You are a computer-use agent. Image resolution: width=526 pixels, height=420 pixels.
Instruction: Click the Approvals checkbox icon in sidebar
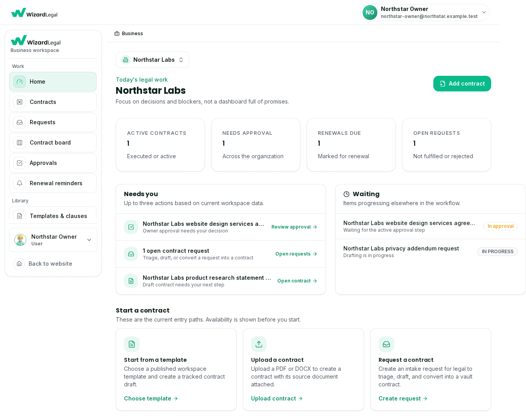20,163
